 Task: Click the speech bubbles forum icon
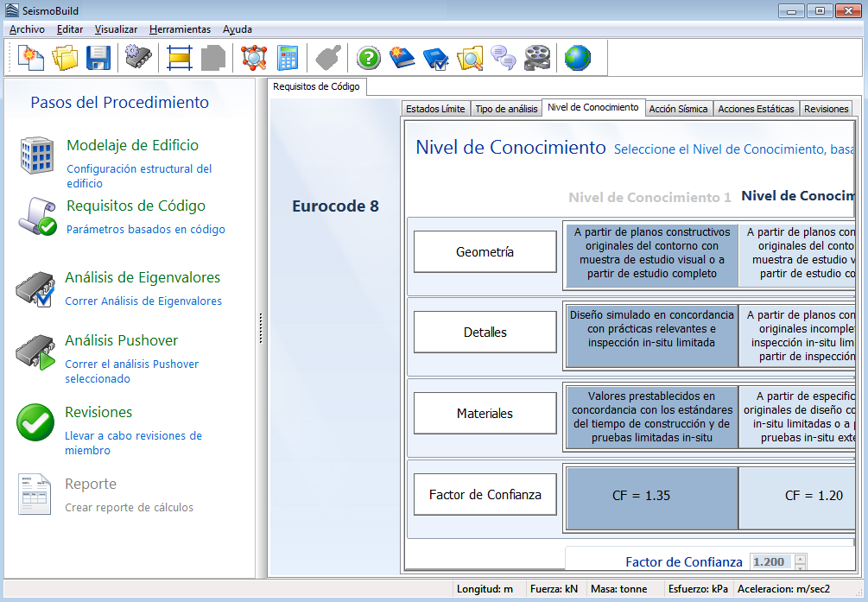504,58
